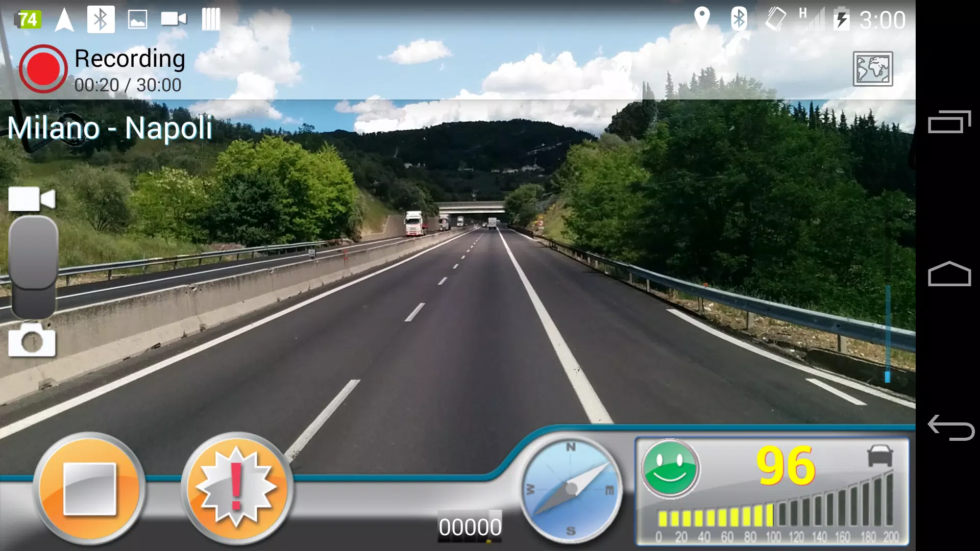Open recording timer 00:20 / 30:00 settings
980x551 pixels.
coord(128,84)
